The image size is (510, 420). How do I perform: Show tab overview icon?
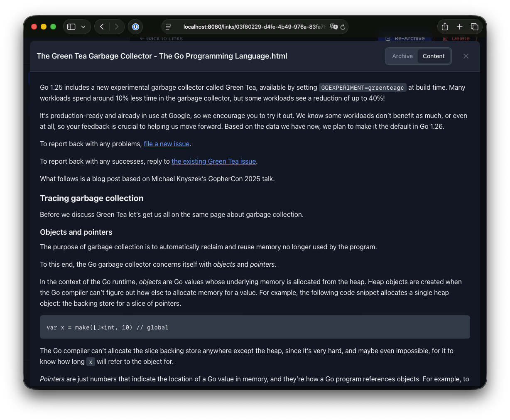pyautogui.click(x=474, y=27)
